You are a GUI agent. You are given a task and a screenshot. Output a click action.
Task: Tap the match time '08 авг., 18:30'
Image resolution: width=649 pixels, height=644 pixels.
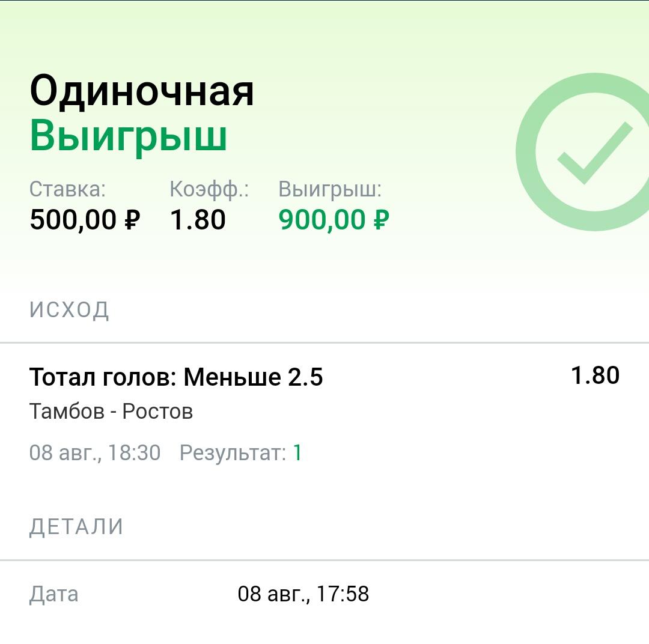click(95, 453)
